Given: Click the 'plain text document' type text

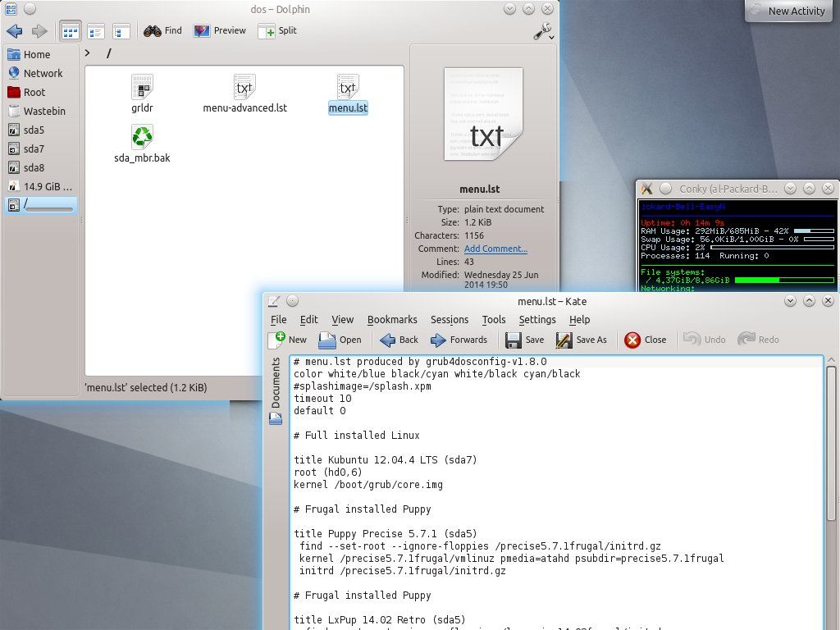Looking at the screenshot, I should pos(504,209).
